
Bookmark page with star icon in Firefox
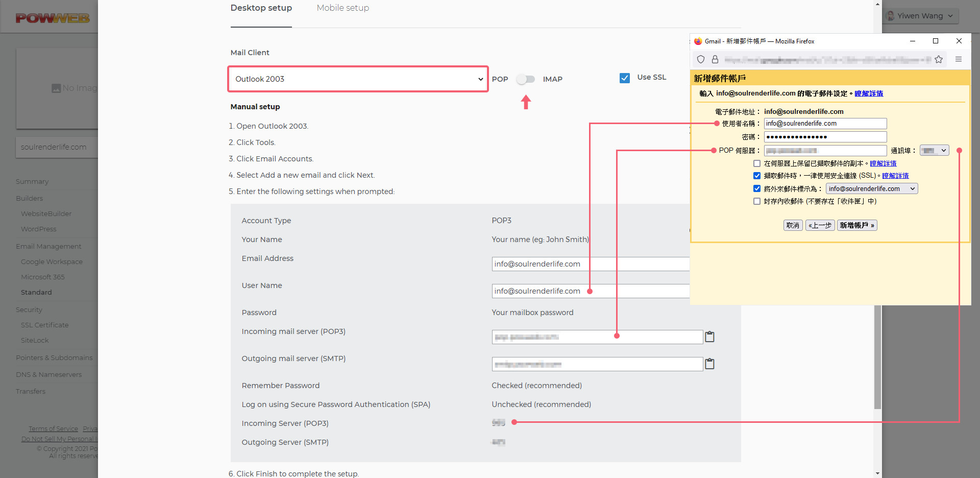point(939,59)
